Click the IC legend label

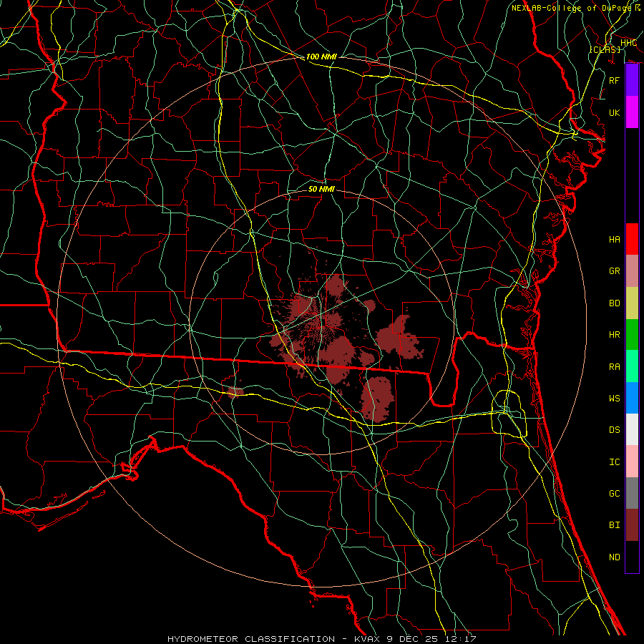(615, 462)
